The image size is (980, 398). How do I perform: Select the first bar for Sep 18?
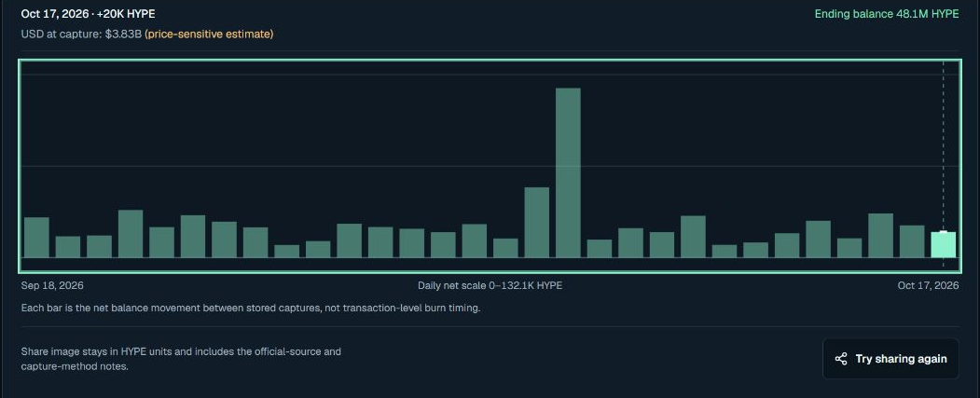37,238
